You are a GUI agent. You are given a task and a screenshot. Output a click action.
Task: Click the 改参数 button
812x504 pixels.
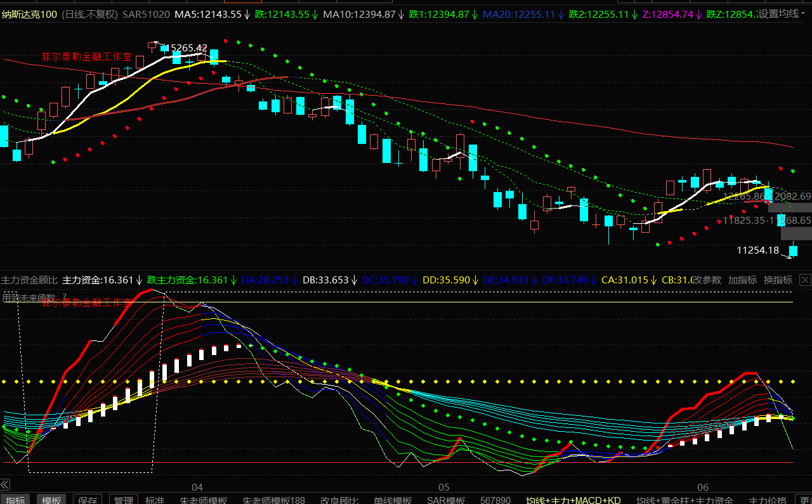tap(706, 280)
